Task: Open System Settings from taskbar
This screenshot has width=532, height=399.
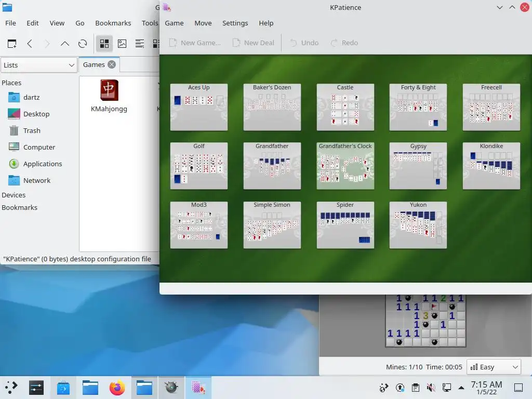Action: pyautogui.click(x=36, y=388)
